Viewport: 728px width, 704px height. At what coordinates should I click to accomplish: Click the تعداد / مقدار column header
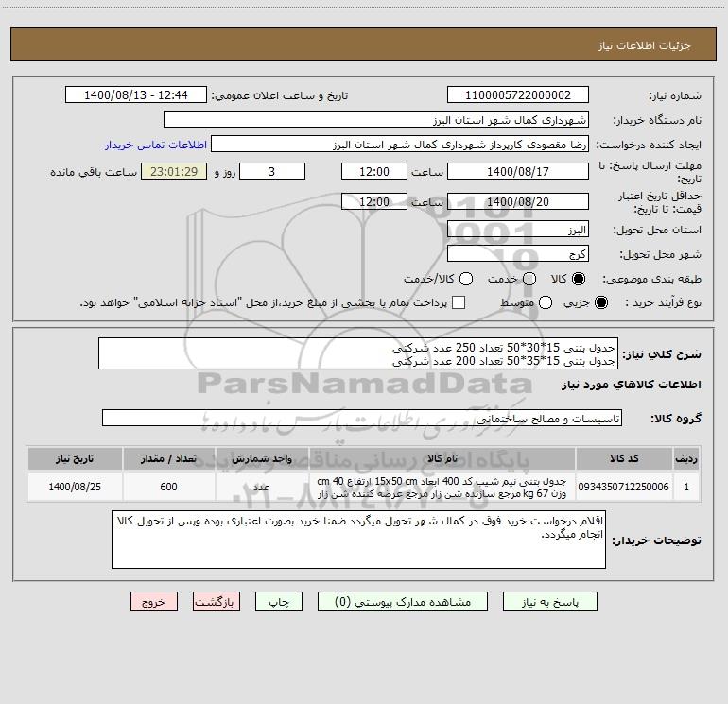point(168,458)
